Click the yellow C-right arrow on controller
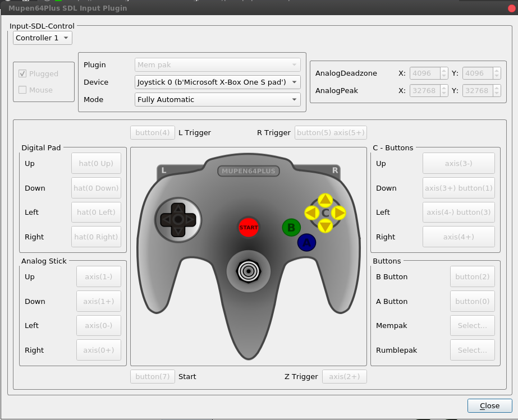The image size is (518, 420). point(338,213)
